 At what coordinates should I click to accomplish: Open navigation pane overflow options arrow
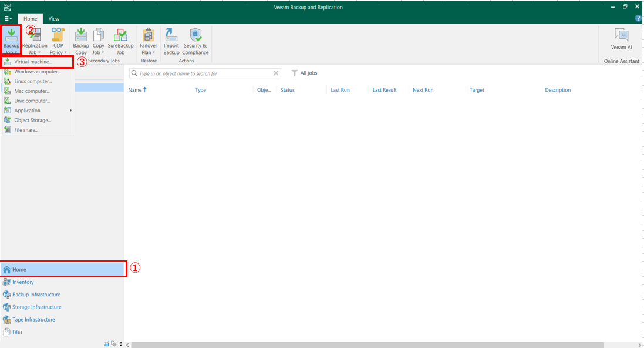(121, 344)
